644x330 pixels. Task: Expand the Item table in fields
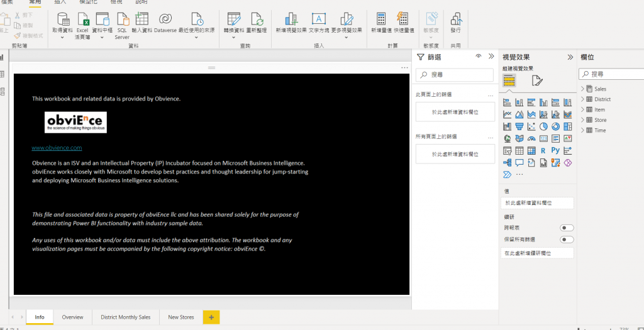pyautogui.click(x=582, y=109)
